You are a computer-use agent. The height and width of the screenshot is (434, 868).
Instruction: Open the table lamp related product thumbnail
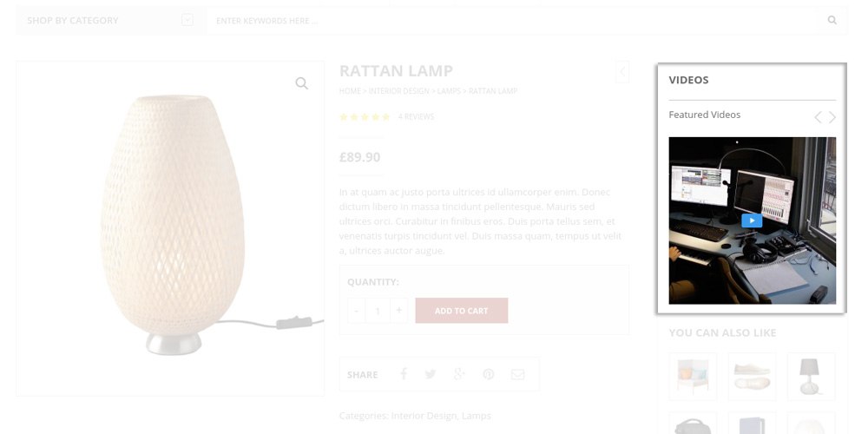click(x=811, y=376)
